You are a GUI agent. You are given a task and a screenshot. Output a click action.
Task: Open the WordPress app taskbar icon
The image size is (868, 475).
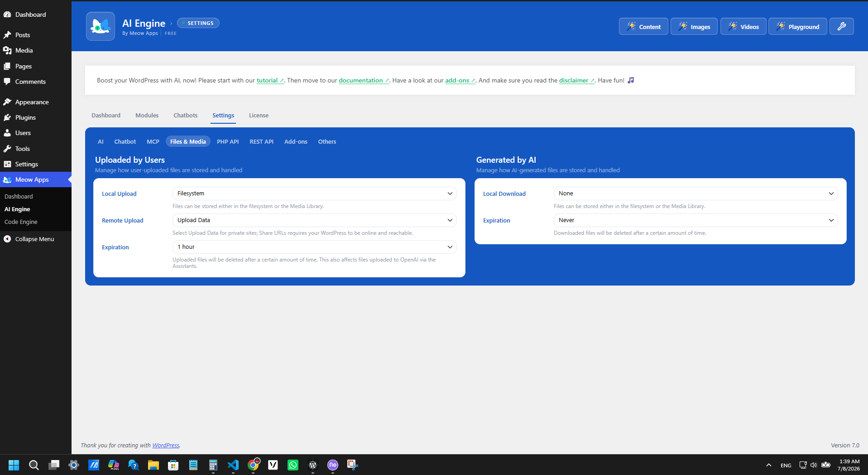click(313, 465)
